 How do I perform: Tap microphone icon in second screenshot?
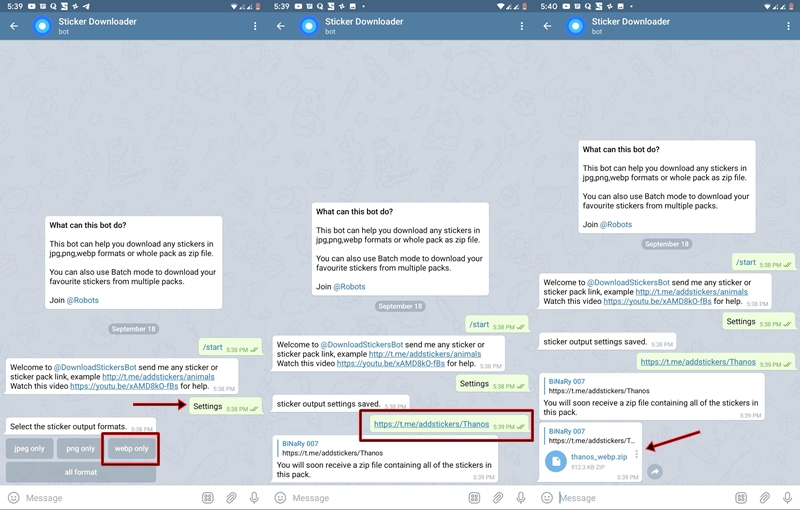521,498
